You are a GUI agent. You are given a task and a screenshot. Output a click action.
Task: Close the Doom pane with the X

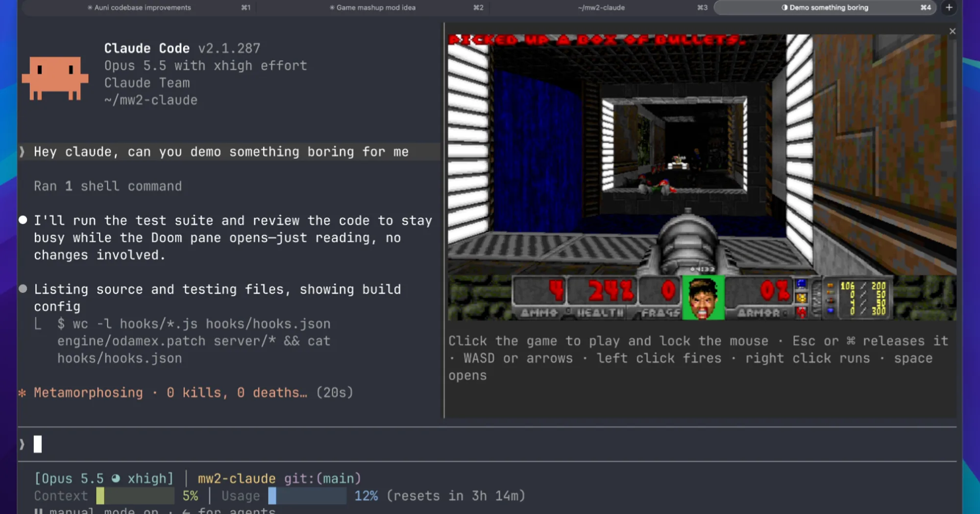click(952, 31)
